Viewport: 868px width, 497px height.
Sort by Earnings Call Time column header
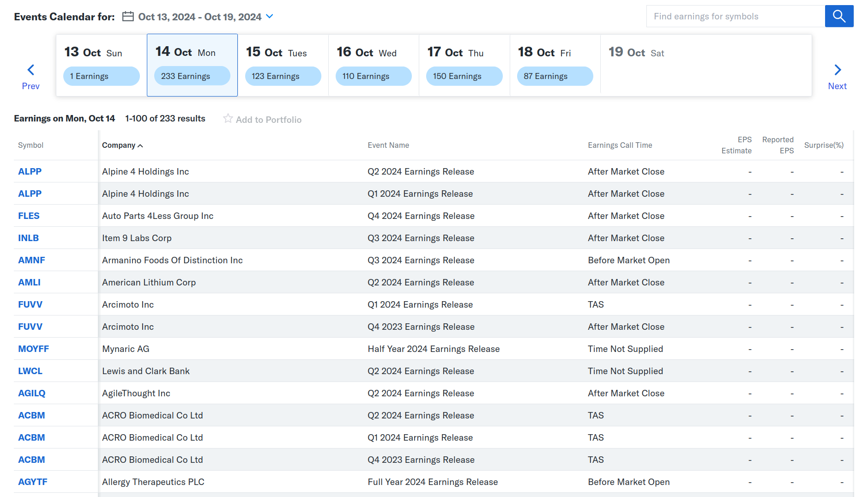click(x=620, y=145)
